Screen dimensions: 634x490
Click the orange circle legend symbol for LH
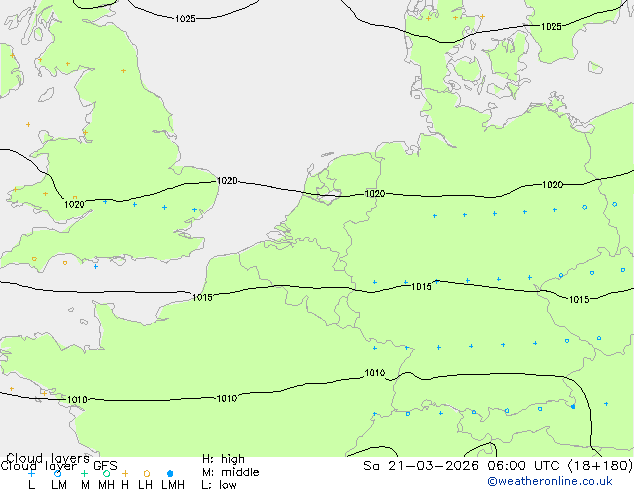tap(147, 473)
